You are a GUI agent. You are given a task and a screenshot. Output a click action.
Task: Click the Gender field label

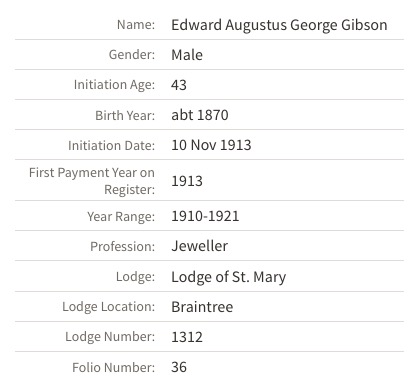(132, 54)
